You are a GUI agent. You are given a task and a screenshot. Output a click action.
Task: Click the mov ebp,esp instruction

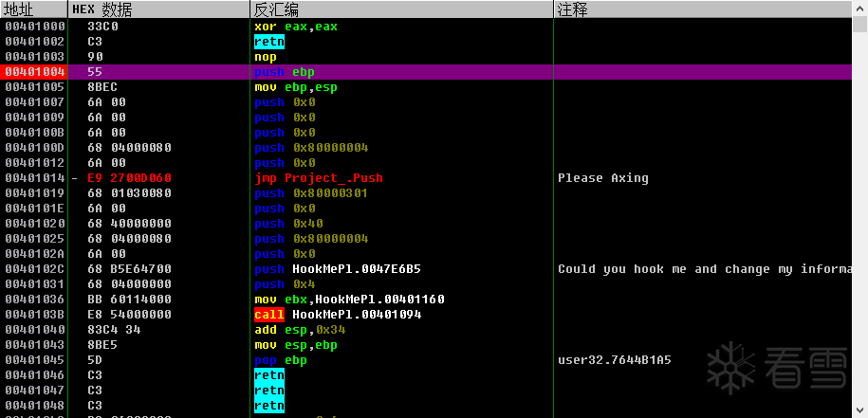pyautogui.click(x=296, y=87)
